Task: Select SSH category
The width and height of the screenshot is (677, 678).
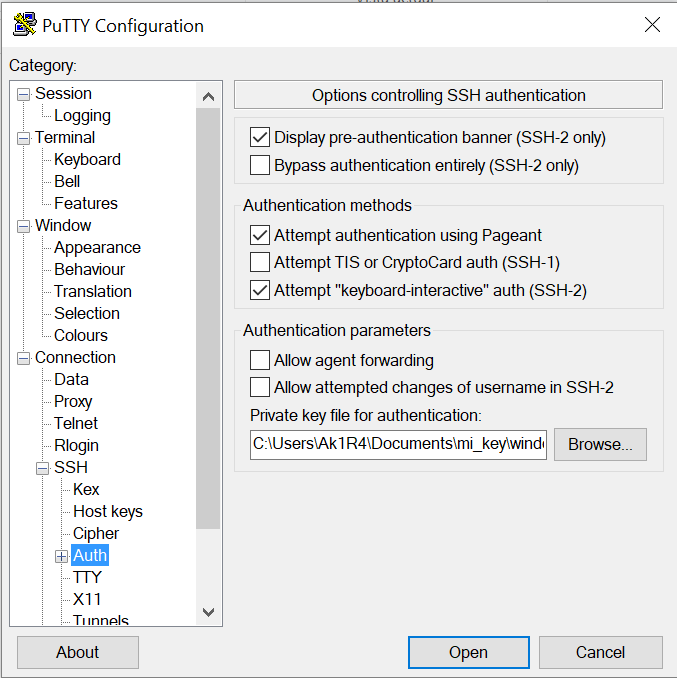Action: pyautogui.click(x=71, y=467)
